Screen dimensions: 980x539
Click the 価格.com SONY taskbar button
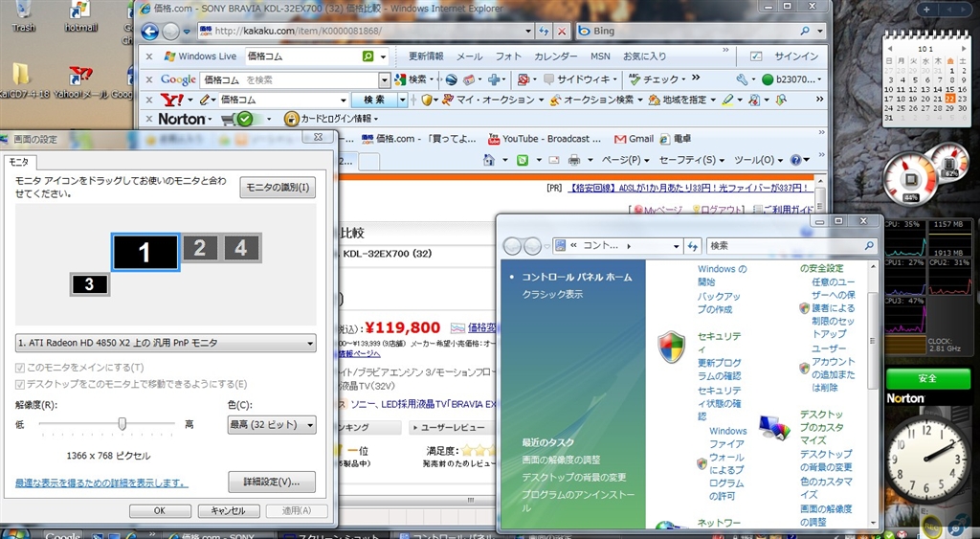[219, 535]
